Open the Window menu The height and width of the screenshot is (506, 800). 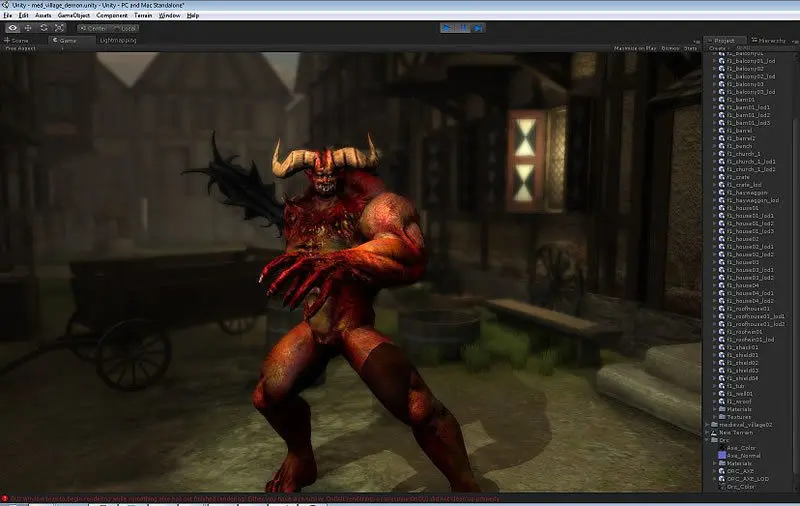(x=169, y=15)
